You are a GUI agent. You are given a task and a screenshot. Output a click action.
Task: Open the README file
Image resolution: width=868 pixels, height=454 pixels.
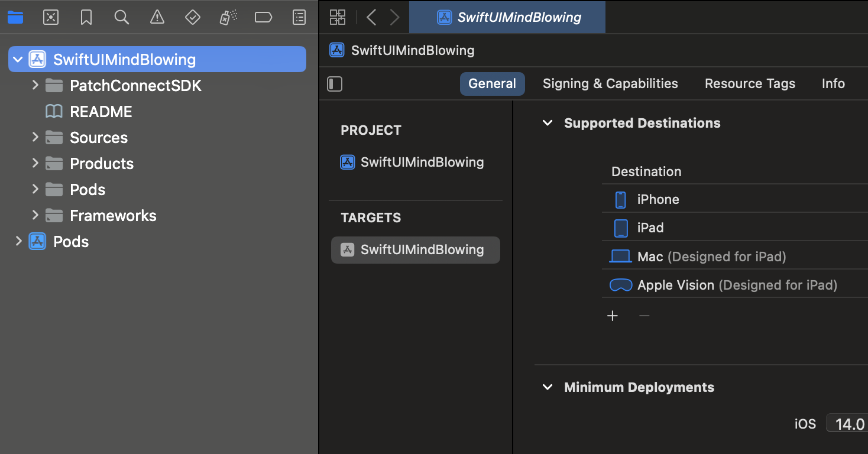click(101, 112)
